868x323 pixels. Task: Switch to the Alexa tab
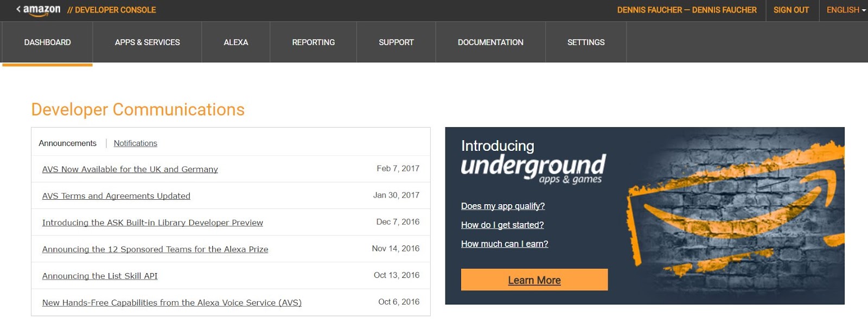click(236, 42)
